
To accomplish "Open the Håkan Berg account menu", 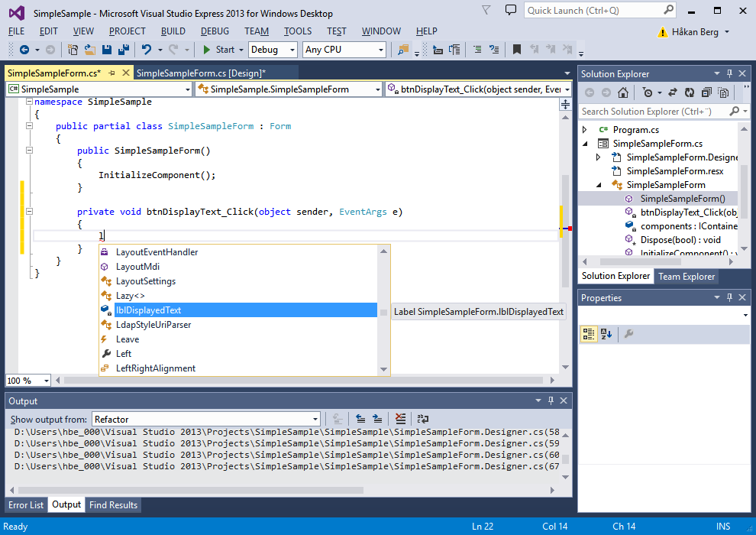I will [700, 32].
